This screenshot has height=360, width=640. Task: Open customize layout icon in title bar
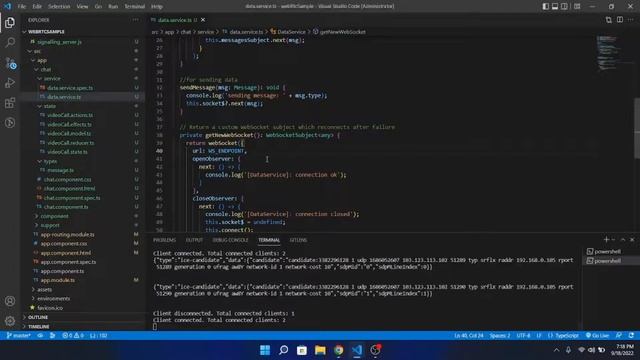click(x=577, y=6)
